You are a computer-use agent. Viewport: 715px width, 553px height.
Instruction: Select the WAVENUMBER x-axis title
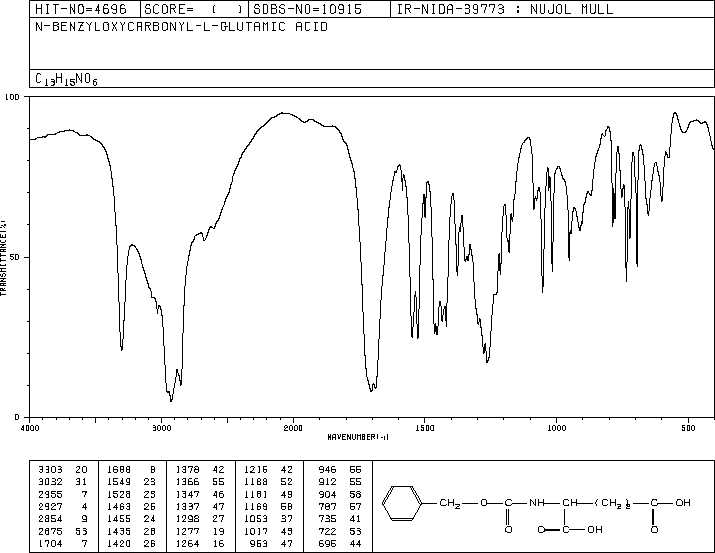358,437
